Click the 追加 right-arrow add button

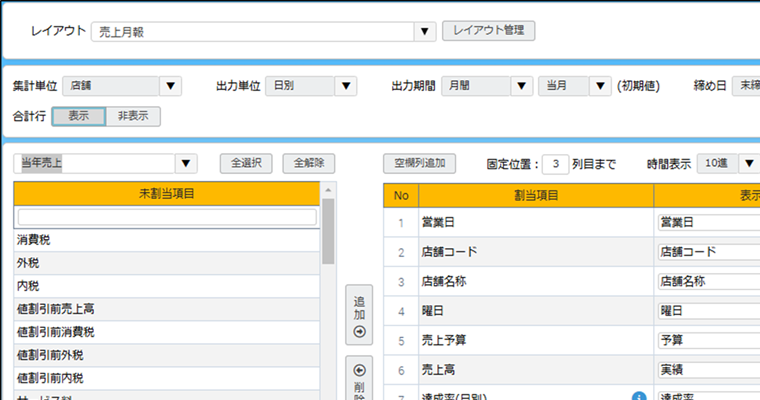[360, 315]
